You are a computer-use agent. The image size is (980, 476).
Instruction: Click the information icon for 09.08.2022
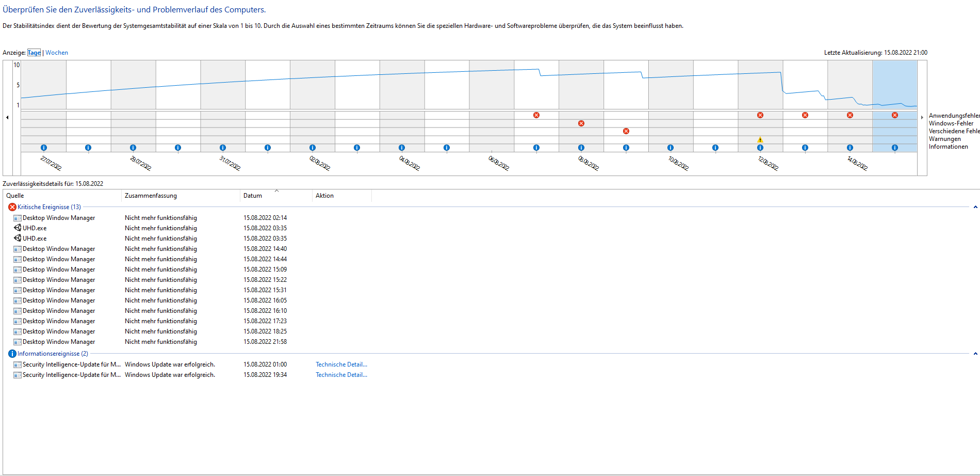point(626,148)
